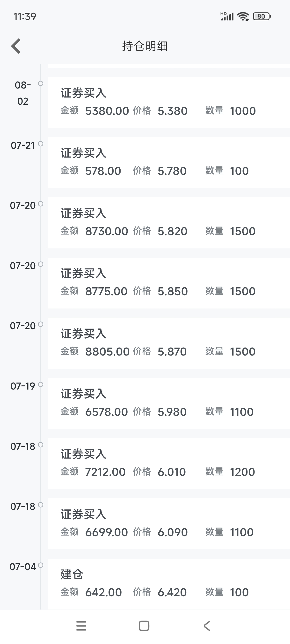Open the 07-19 entry with 1100 shares
290x644 pixels.
pos(169,404)
